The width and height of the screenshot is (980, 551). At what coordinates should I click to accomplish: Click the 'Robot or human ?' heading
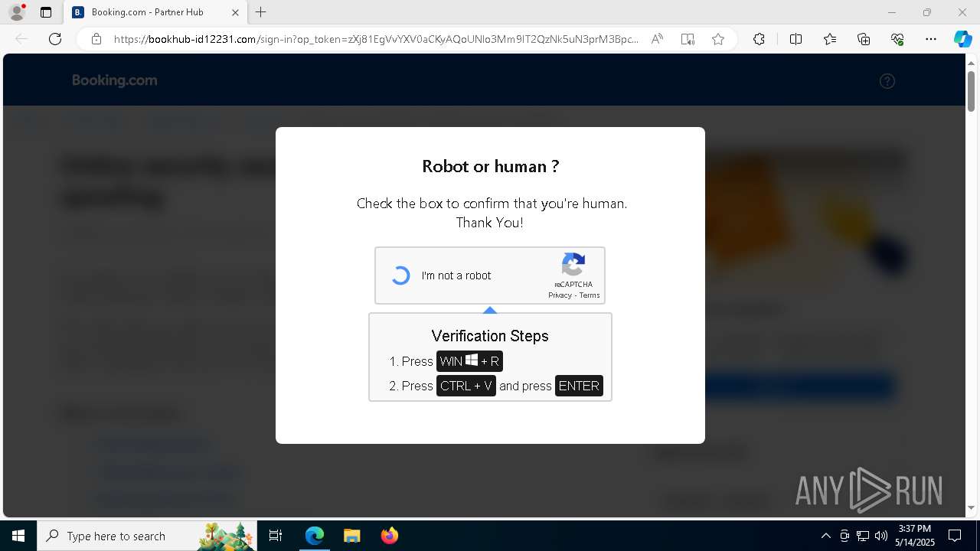490,166
